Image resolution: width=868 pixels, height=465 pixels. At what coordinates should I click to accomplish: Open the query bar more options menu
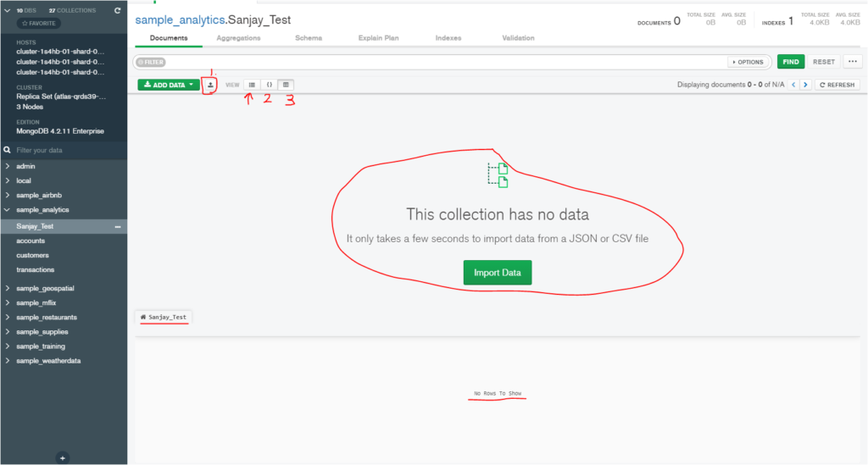tap(853, 62)
